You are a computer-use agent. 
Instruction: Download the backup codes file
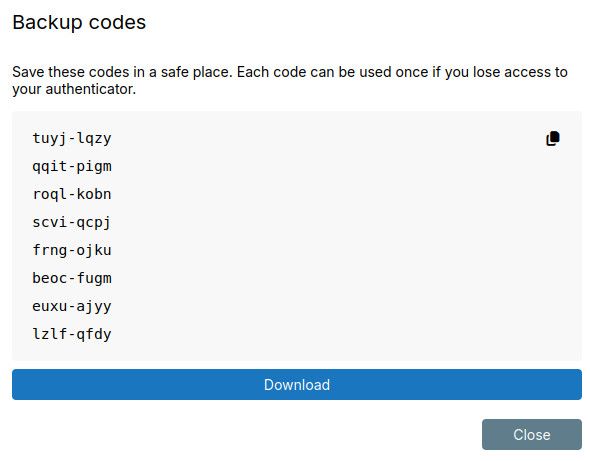point(297,385)
